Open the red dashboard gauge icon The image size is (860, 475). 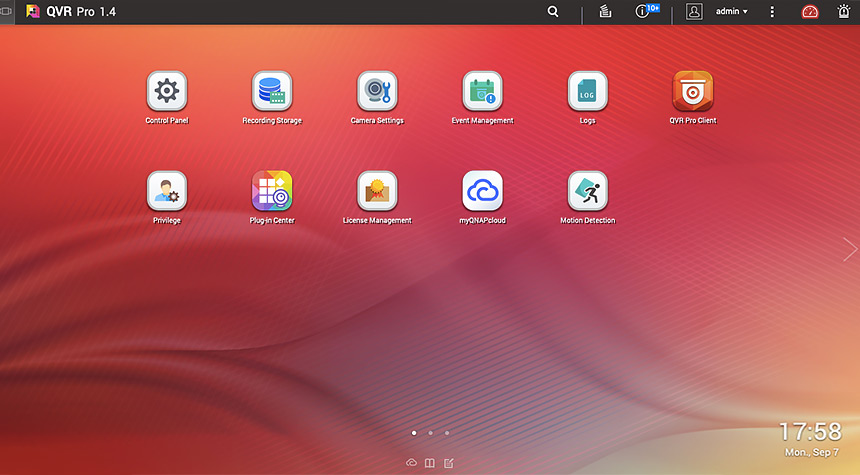[x=810, y=12]
